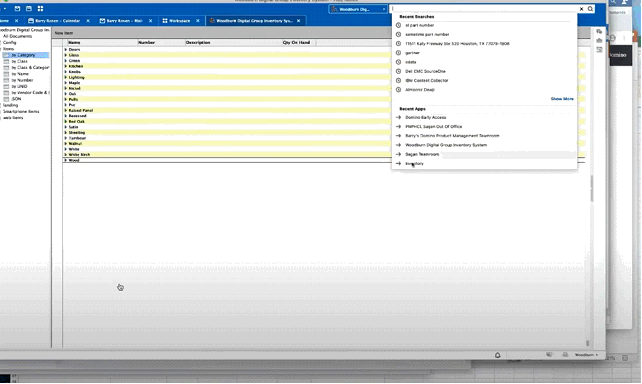Expand the White Birch category
This screenshot has width=642, height=384.
[x=66, y=155]
